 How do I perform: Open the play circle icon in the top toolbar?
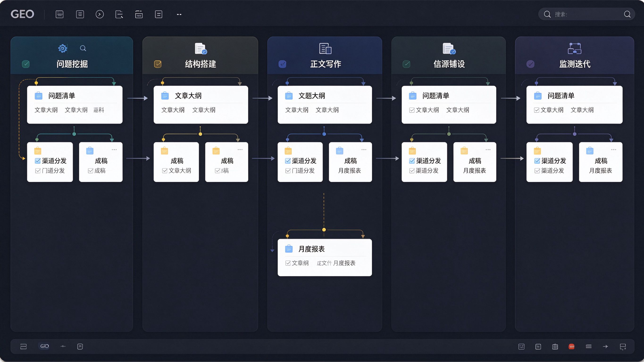[100, 14]
